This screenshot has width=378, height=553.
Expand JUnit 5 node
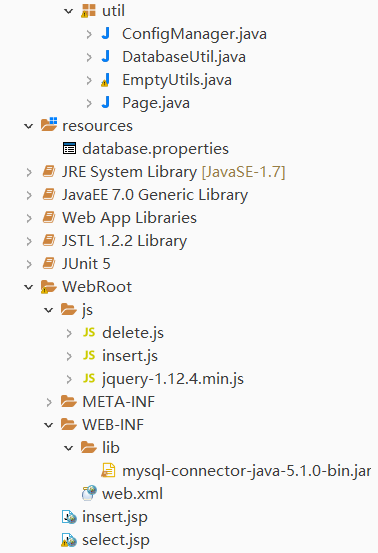(x=29, y=264)
